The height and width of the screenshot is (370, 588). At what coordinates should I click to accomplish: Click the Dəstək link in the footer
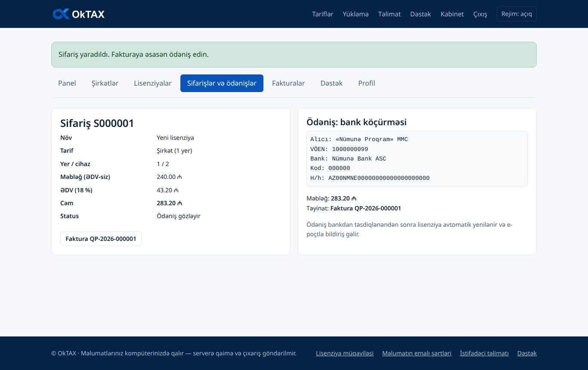pos(527,353)
